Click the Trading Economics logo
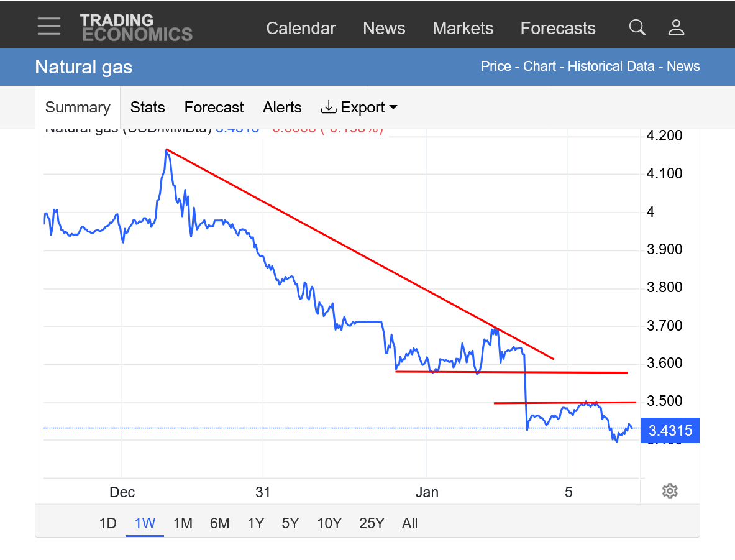735x560 pixels. click(x=135, y=27)
